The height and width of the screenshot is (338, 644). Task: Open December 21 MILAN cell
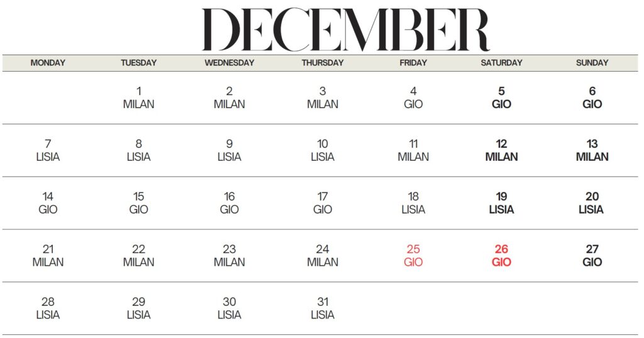point(48,256)
